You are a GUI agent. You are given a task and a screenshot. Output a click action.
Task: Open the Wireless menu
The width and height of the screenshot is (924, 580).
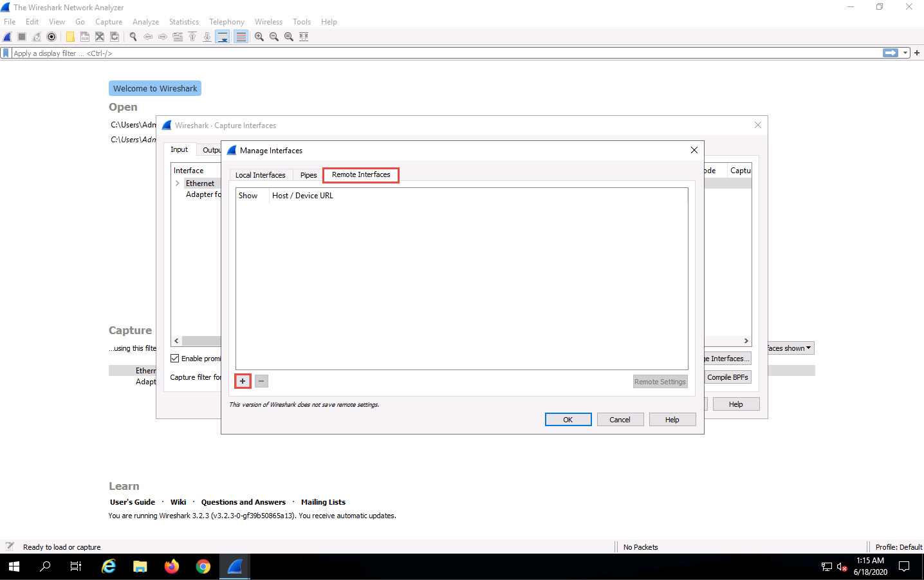[268, 22]
